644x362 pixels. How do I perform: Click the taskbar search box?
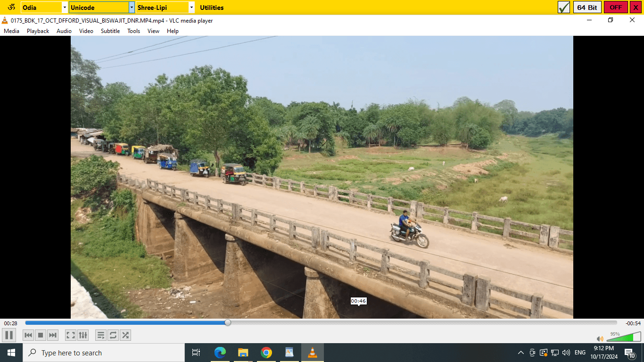[x=104, y=353]
